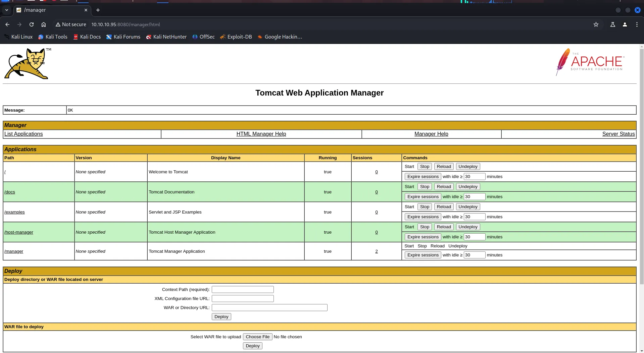View sessions count for /manager
Screen dimensions: 644x353
click(377, 251)
